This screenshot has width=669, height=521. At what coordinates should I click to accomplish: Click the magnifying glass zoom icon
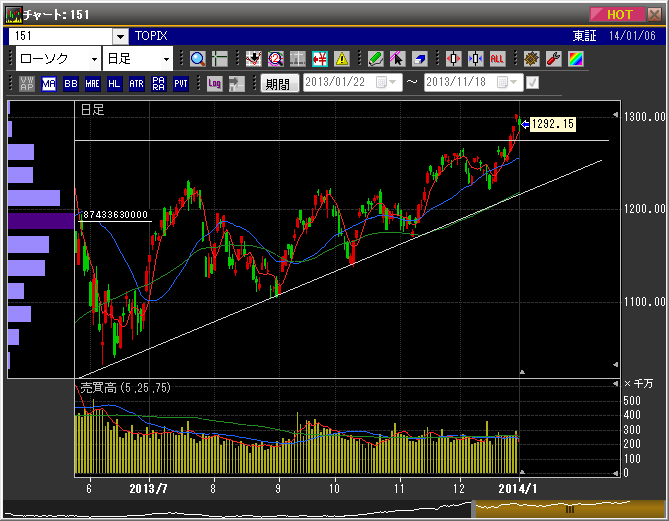coord(197,59)
